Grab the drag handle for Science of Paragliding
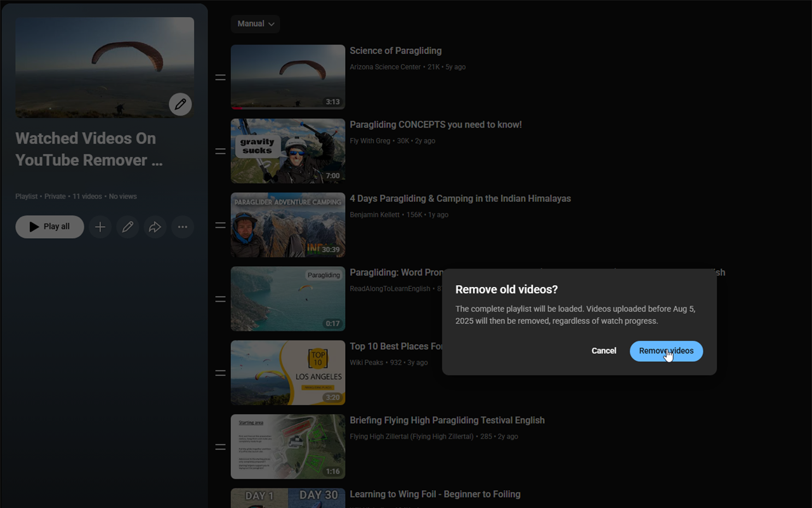Viewport: 812px width, 508px height. (x=220, y=77)
